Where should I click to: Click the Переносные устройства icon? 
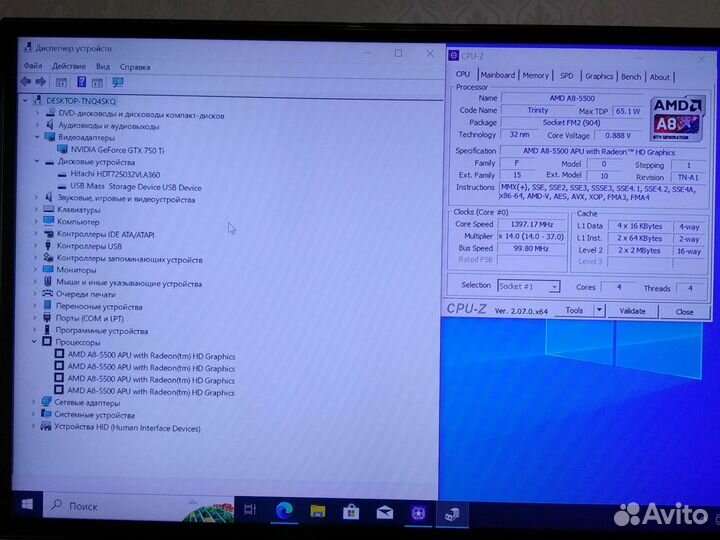[47, 305]
